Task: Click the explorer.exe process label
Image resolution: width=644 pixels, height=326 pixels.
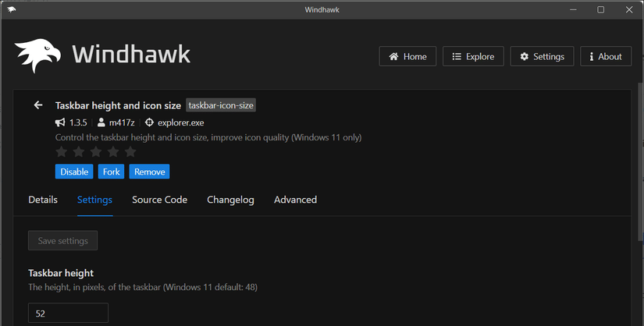Action: [x=181, y=122]
